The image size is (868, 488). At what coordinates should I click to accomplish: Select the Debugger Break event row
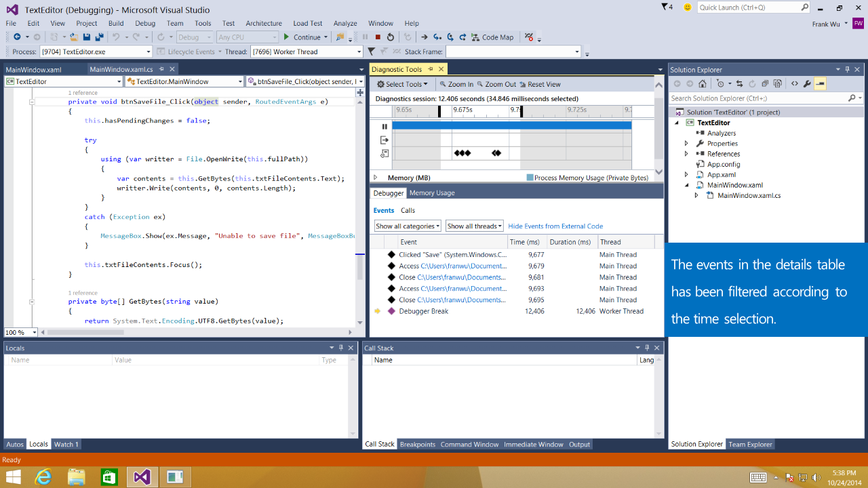517,311
